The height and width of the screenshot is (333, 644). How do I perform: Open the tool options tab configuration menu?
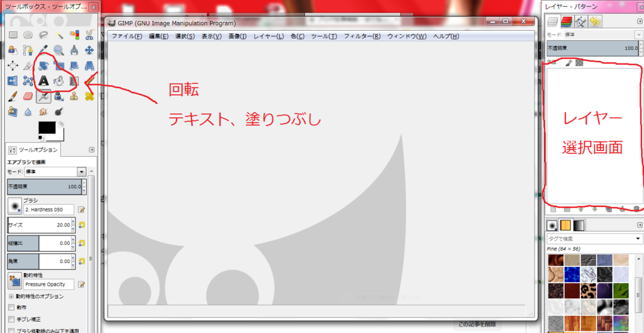[91, 150]
